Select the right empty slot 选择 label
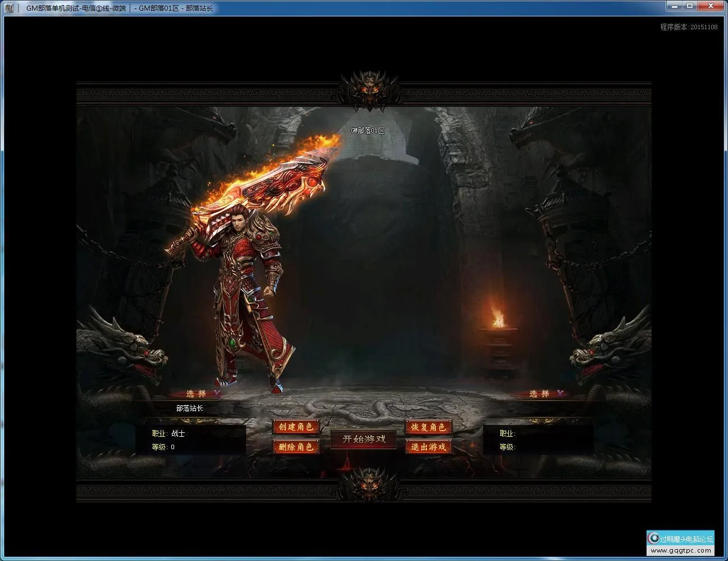Image resolution: width=728 pixels, height=561 pixels. click(x=539, y=394)
